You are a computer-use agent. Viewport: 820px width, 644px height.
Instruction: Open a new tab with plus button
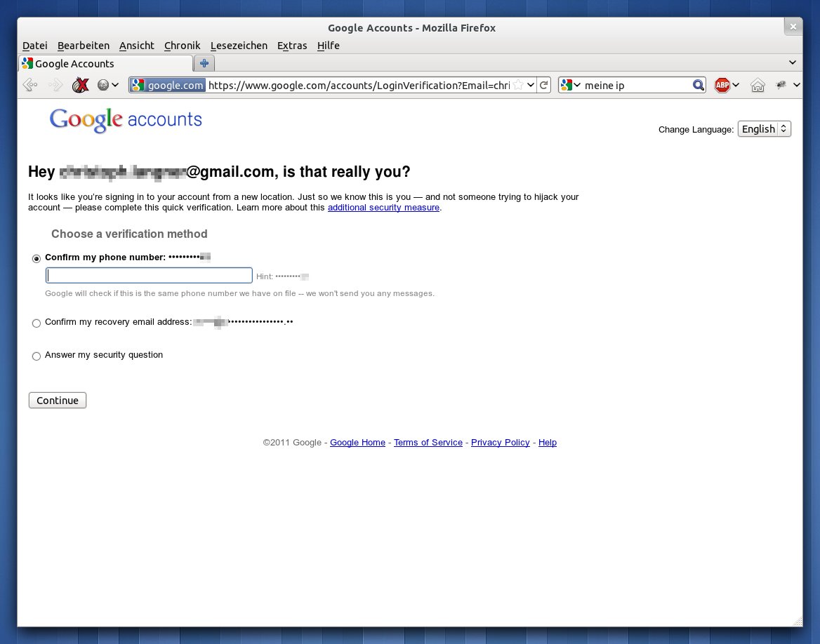tap(204, 63)
